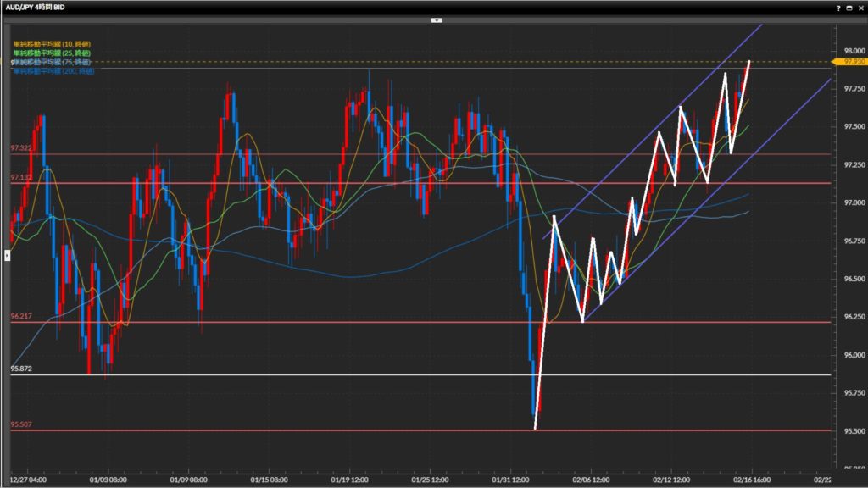The image size is (868, 488).
Task: Maximize the AUD/JPY chart window
Action: point(850,7)
